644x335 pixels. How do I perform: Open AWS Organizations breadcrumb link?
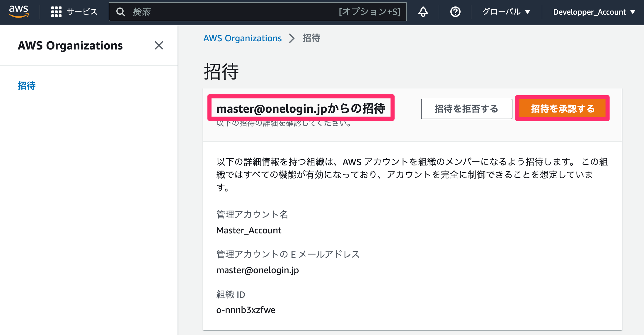click(243, 38)
